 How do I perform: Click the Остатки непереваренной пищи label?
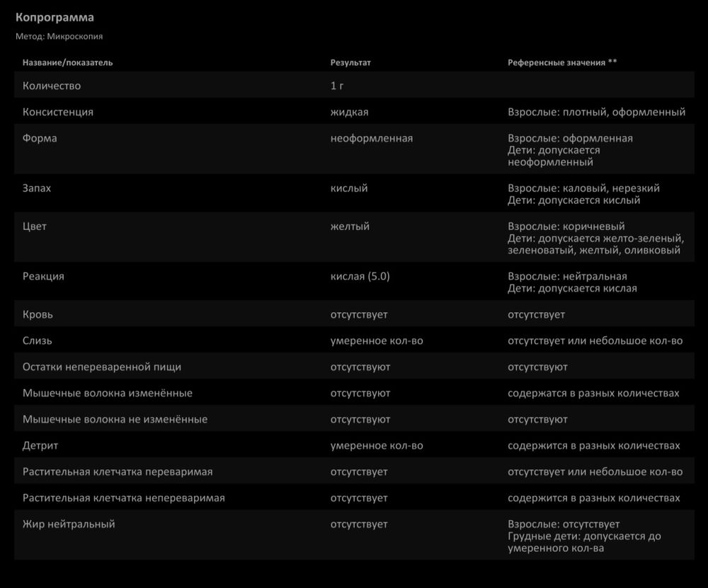click(102, 367)
